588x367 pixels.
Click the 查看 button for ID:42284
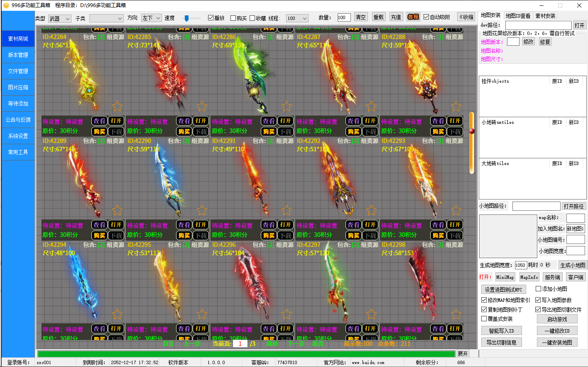(99, 121)
